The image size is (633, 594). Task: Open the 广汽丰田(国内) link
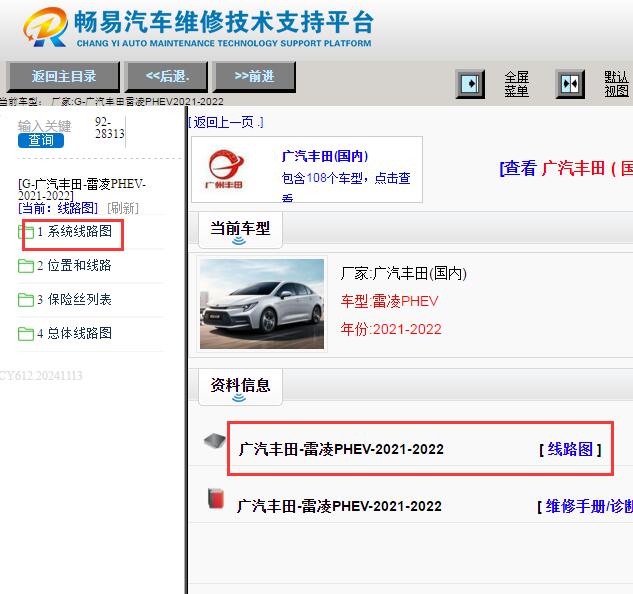(x=325, y=156)
